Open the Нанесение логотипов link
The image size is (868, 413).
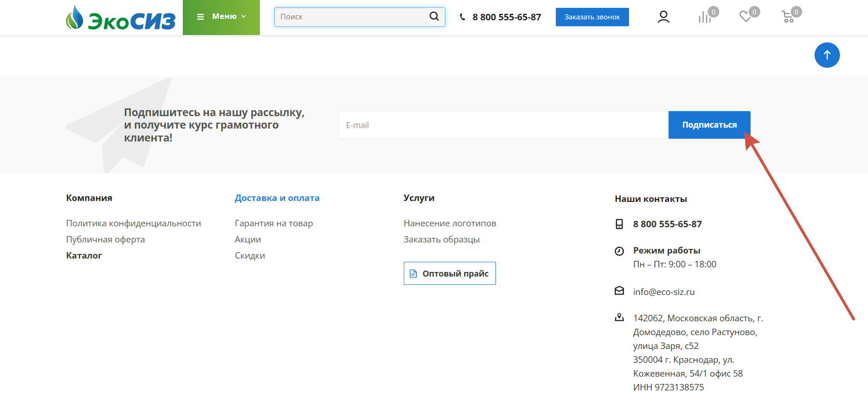pyautogui.click(x=450, y=223)
